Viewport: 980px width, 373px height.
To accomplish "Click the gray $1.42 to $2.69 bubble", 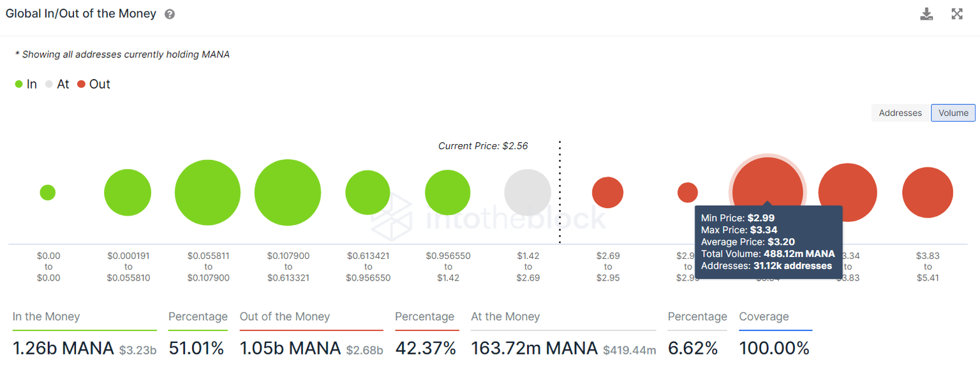I will [528, 193].
